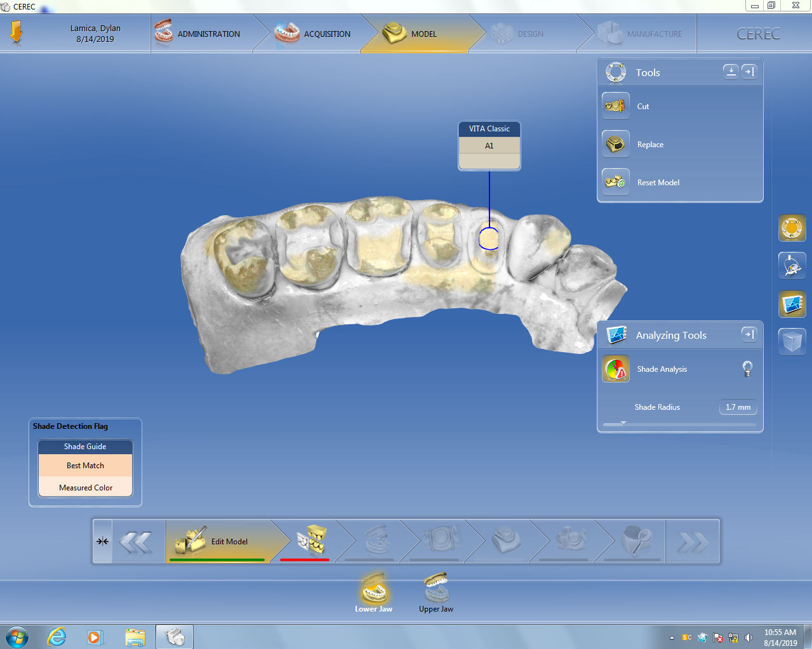Toggle the Shade Analysis light bulb
This screenshot has width=812, height=649.
(x=747, y=369)
